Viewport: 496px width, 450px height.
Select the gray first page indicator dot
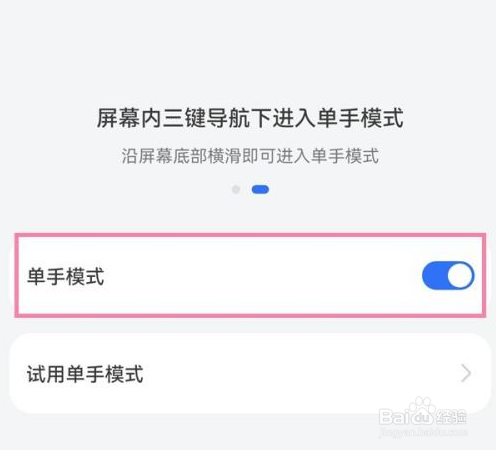(x=236, y=190)
